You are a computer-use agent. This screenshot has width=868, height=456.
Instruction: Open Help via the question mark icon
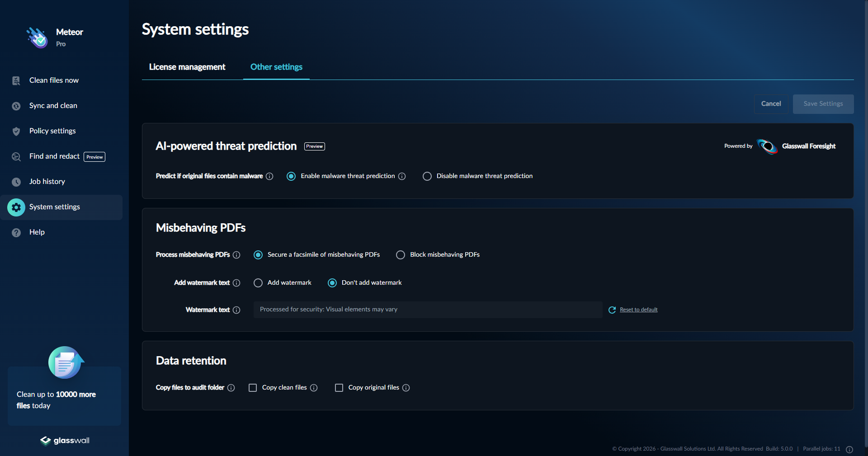pos(16,232)
